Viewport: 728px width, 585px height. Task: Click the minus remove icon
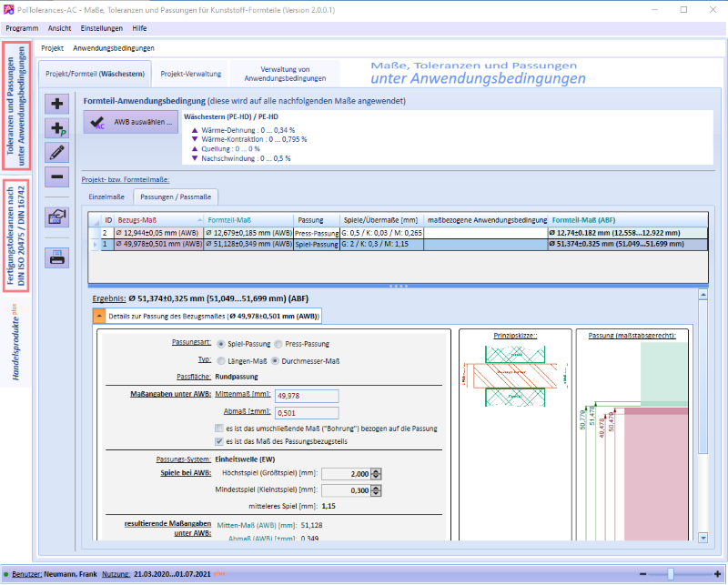[x=57, y=177]
